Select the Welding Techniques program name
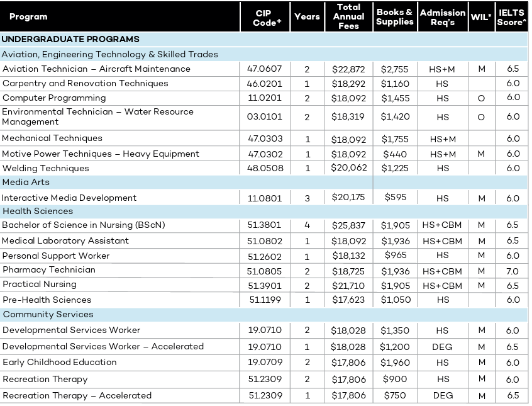The width and height of the screenshot is (532, 406). [x=46, y=168]
